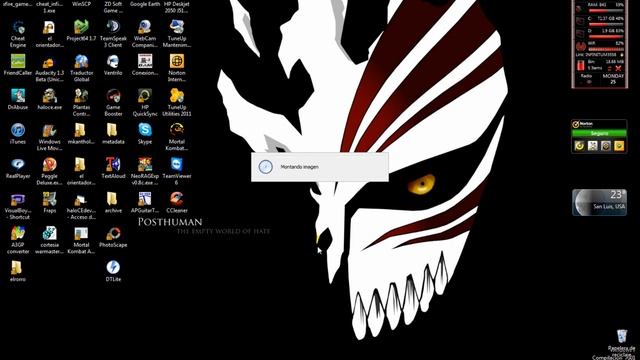Launch Peggle Deluxe shortcut
This screenshot has width=640, height=360.
pos(49,171)
